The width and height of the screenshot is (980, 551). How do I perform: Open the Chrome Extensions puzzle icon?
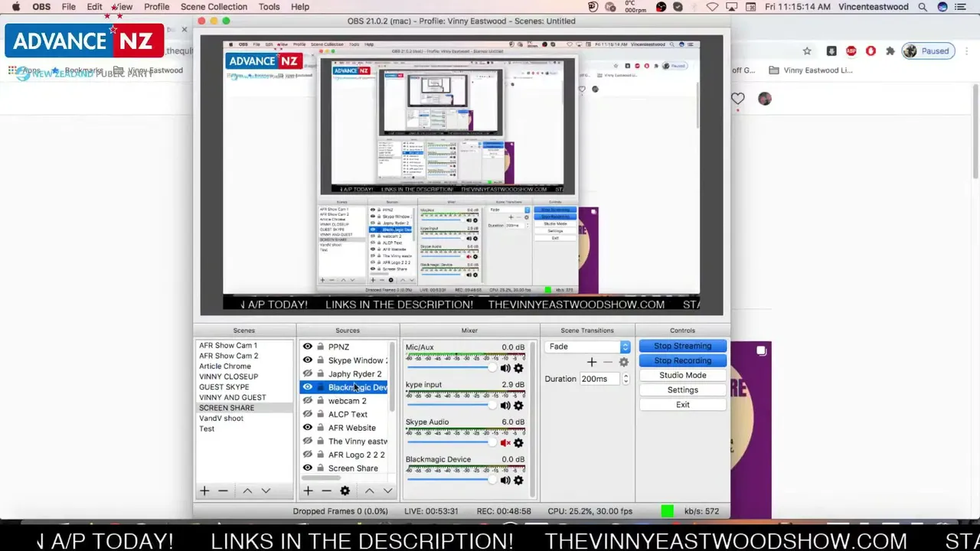click(890, 51)
